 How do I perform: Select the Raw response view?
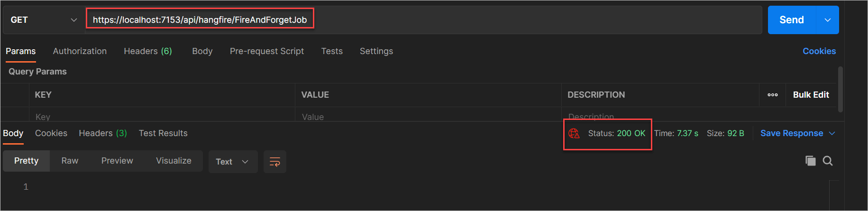70,161
